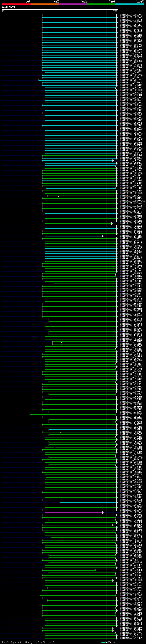Select label UniRef100_Q3KZ64
The image size is (146, 644).
(131, 324)
